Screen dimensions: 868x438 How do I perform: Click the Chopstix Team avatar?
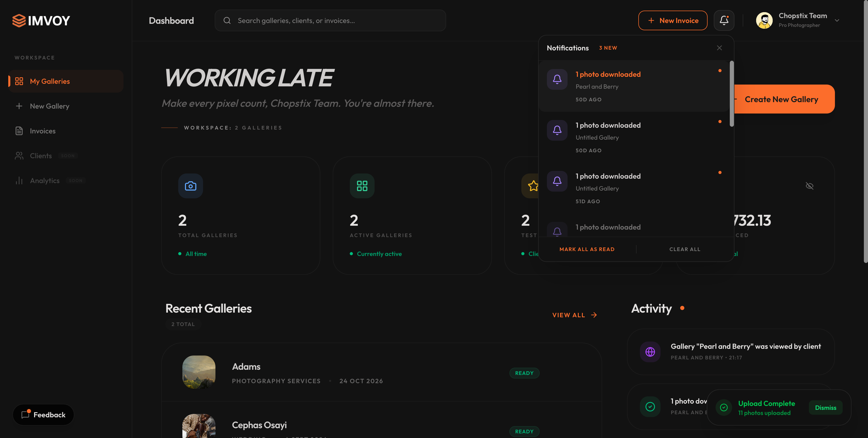[764, 21]
